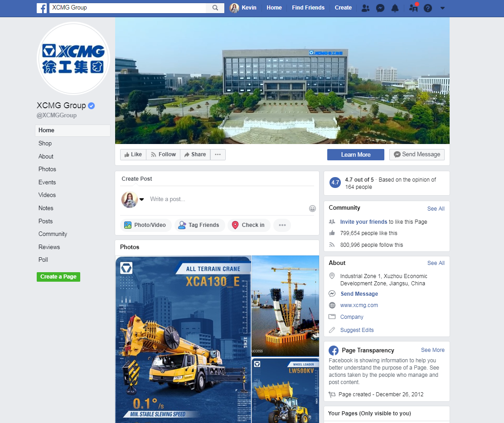
Task: Click the search magnifier button
Action: tap(215, 8)
